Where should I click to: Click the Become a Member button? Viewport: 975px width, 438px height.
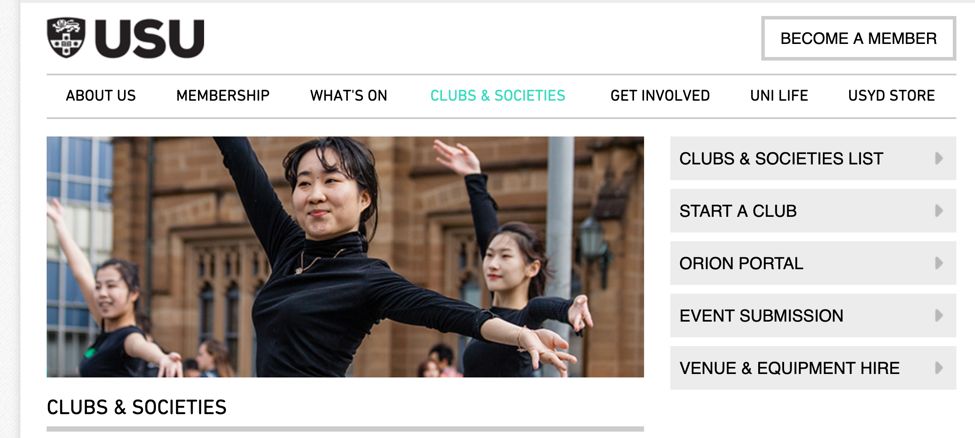point(858,39)
